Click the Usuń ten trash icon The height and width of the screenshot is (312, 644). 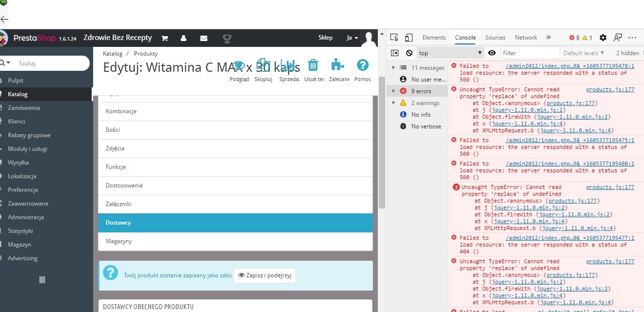313,65
